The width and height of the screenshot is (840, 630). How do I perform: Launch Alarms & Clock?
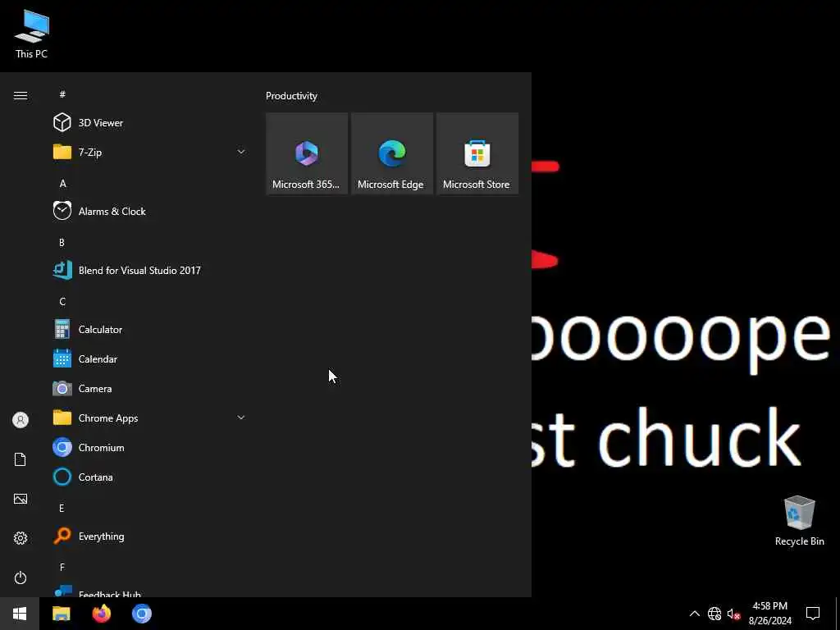pyautogui.click(x=149, y=211)
